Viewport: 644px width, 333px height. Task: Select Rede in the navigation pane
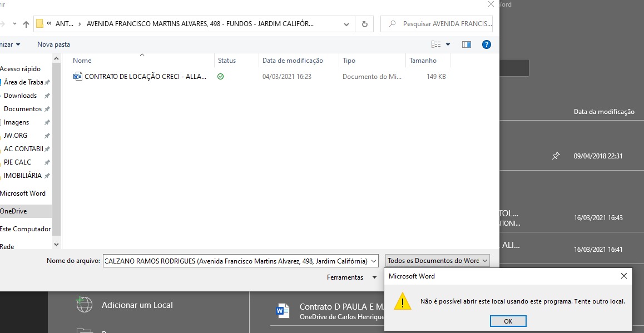(x=7, y=246)
